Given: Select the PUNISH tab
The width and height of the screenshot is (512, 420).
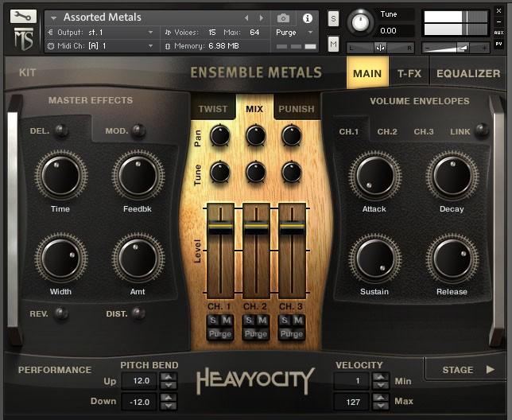Looking at the screenshot, I should [297, 109].
